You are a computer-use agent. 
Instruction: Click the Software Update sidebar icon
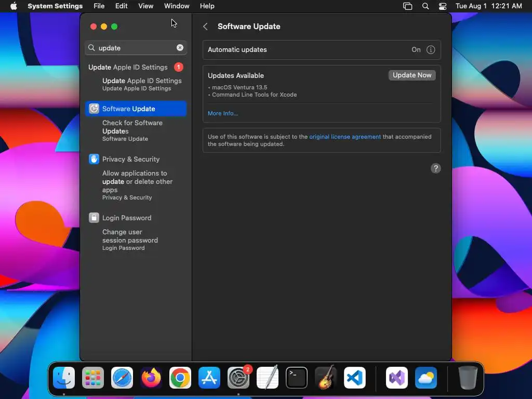click(94, 109)
